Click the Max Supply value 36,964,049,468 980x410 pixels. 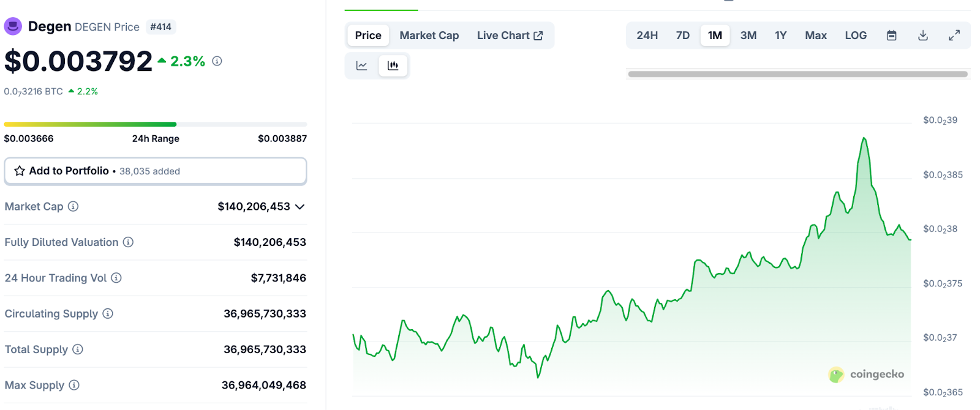coord(264,385)
